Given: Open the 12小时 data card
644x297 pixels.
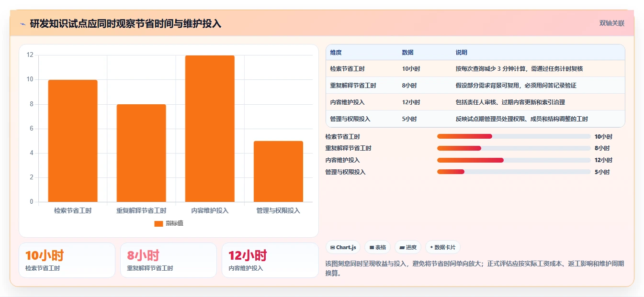Looking at the screenshot, I should (x=270, y=260).
